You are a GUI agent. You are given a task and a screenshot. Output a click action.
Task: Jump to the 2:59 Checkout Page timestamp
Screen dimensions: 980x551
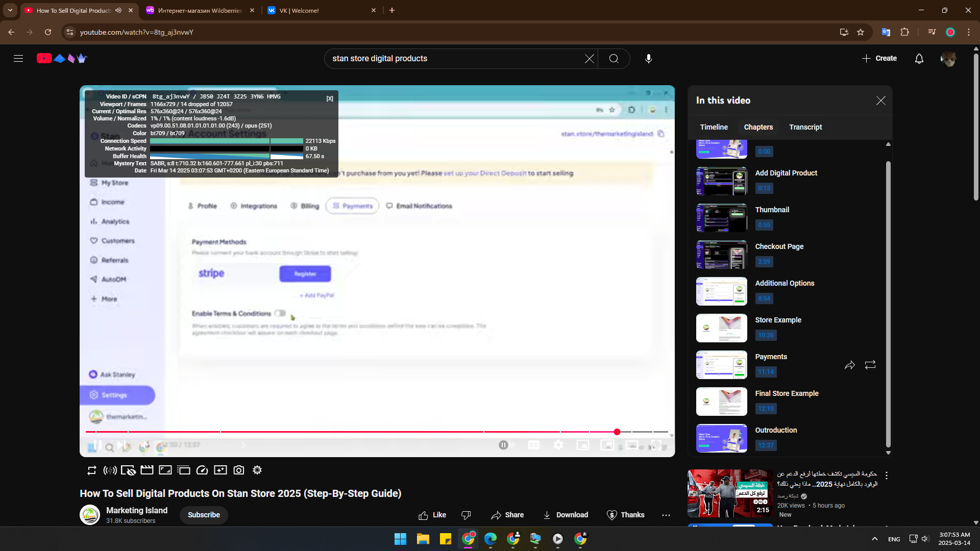764,262
